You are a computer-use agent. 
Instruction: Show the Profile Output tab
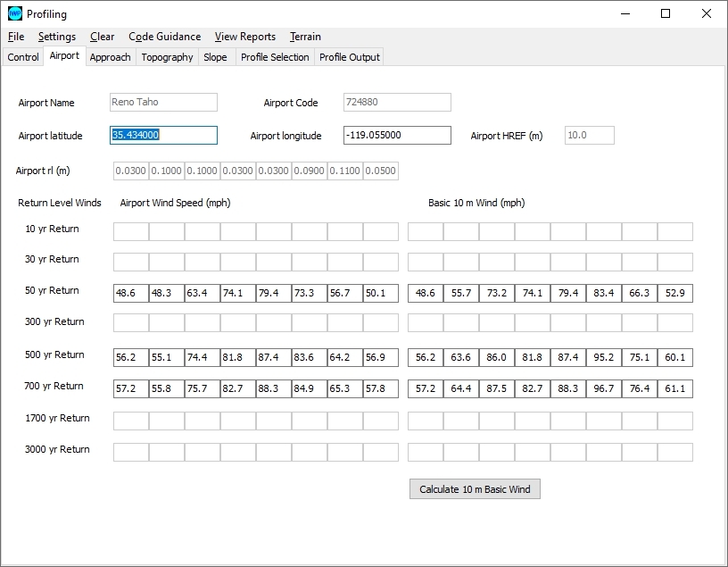coord(350,57)
